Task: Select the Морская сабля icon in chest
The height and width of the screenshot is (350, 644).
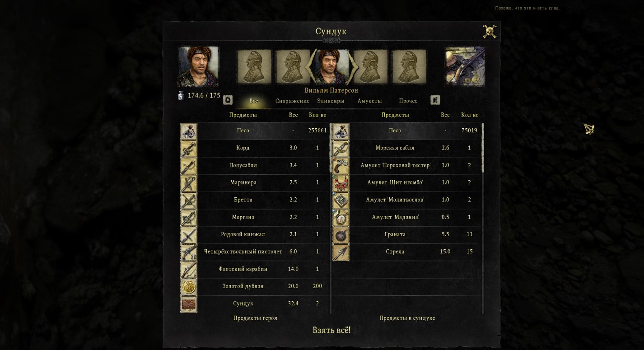Action: click(341, 148)
